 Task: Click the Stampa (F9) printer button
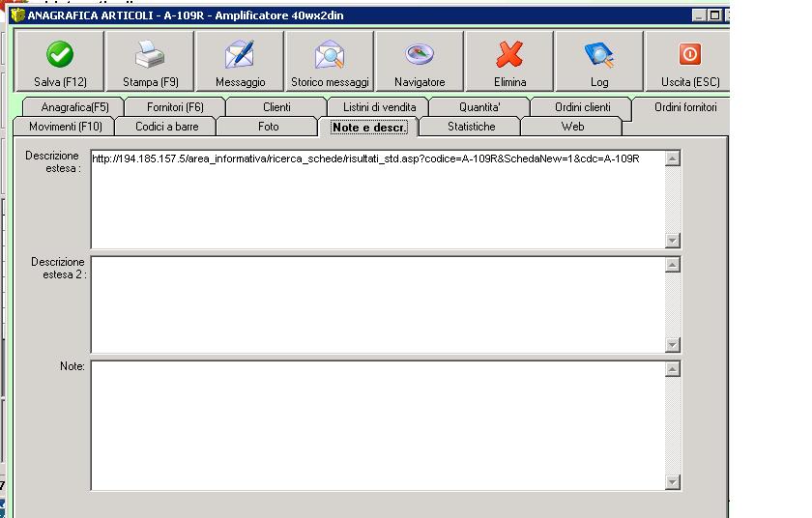pos(150,61)
